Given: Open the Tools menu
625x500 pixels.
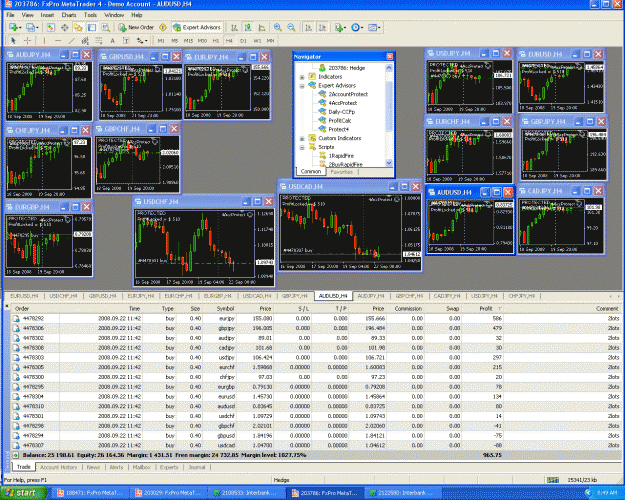Looking at the screenshot, I should (90, 15).
